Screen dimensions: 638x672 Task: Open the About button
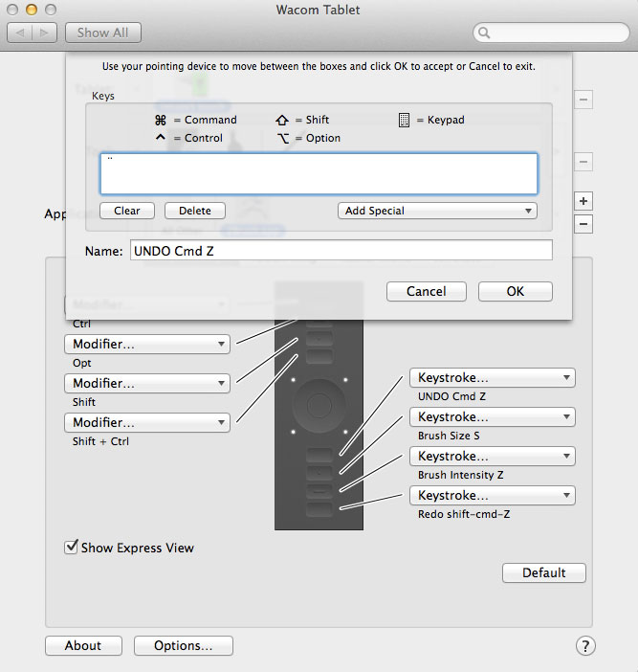pyautogui.click(x=83, y=645)
